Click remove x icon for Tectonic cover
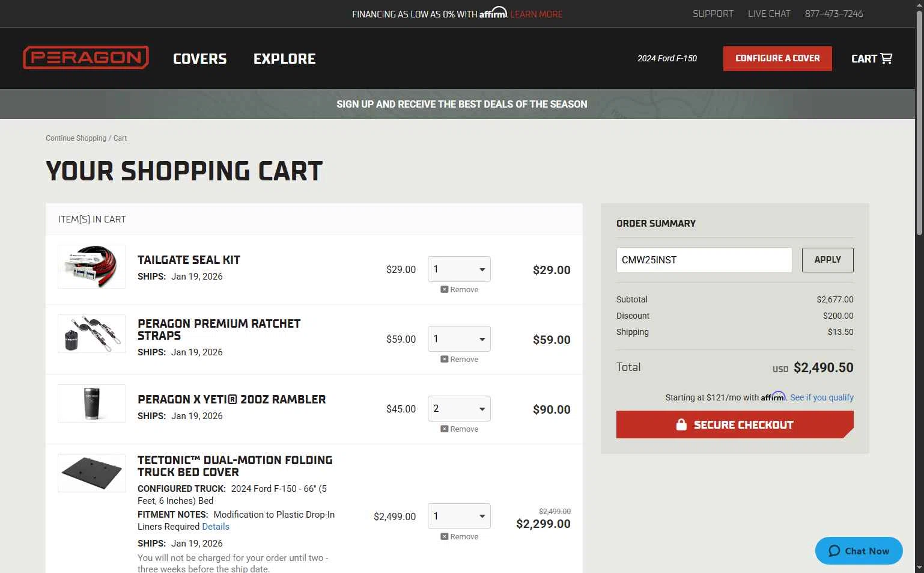This screenshot has width=924, height=573. point(445,536)
